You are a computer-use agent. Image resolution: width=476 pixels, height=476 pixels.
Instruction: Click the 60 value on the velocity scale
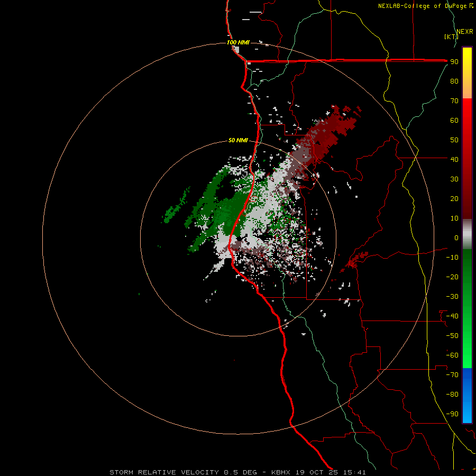(454, 120)
